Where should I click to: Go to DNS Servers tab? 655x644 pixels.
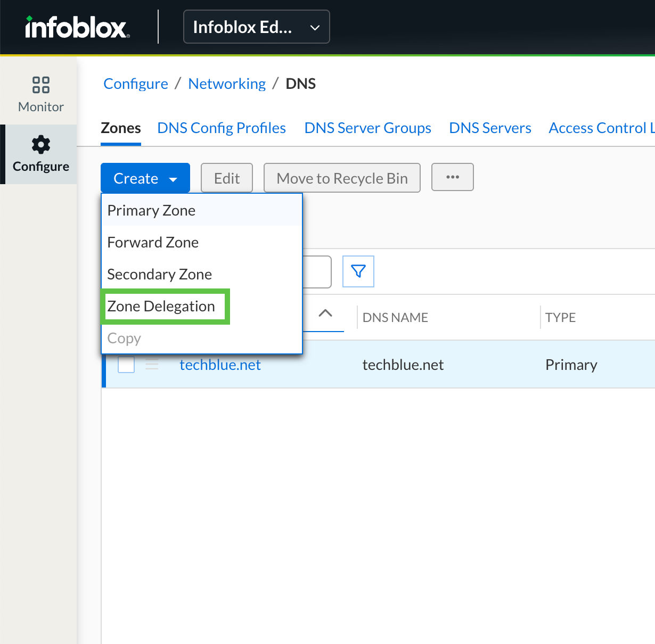click(x=490, y=128)
